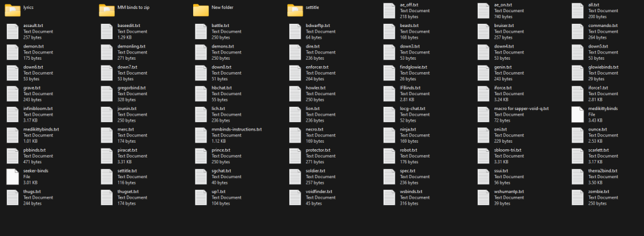Select the gregorbind.txt file name
This screenshot has width=644, height=236.
131,88
